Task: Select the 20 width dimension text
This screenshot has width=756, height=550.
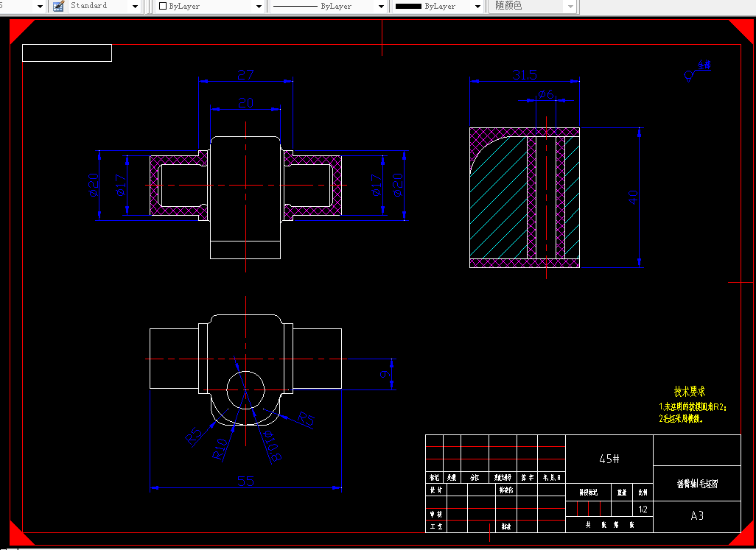Action: pyautogui.click(x=245, y=102)
